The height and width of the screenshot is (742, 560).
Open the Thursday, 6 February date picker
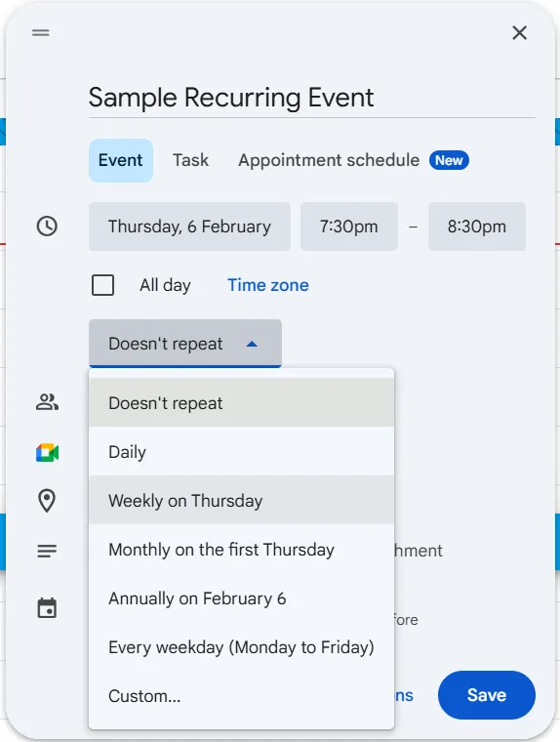[x=189, y=227]
